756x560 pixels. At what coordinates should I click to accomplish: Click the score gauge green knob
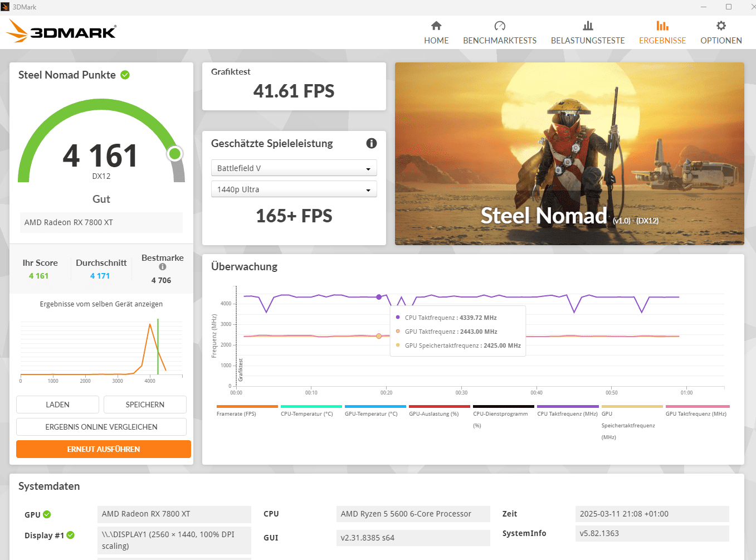coord(175,154)
